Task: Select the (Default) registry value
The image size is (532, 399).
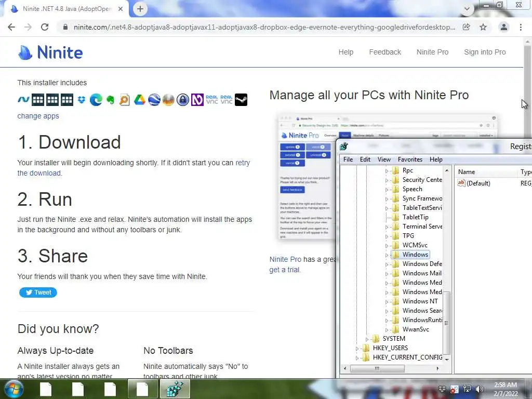Action: (474, 183)
